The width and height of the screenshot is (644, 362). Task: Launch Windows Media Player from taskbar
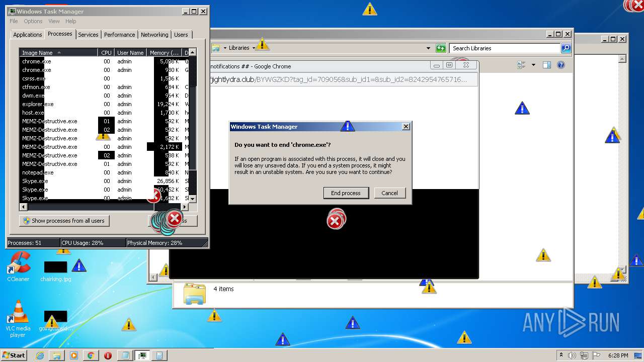click(74, 355)
